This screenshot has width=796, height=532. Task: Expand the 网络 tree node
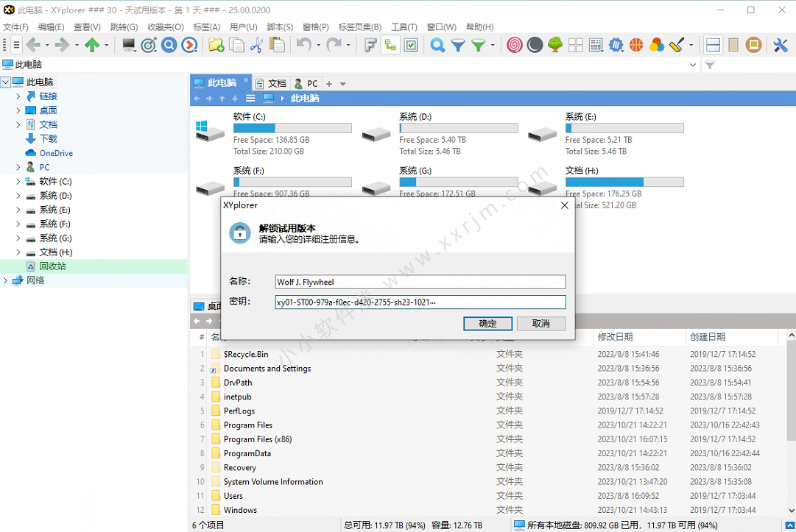pyautogui.click(x=6, y=280)
